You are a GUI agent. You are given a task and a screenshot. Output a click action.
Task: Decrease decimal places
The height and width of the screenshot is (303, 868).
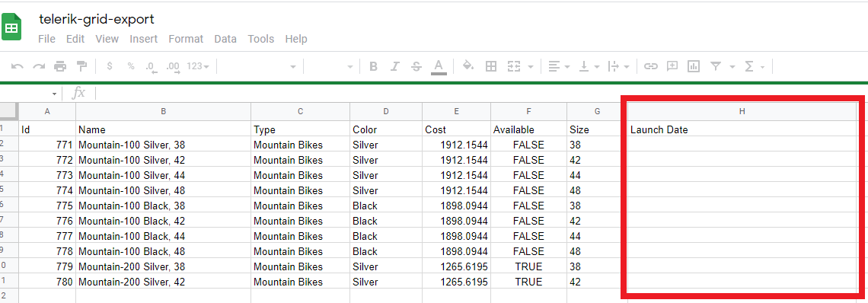[x=151, y=67]
